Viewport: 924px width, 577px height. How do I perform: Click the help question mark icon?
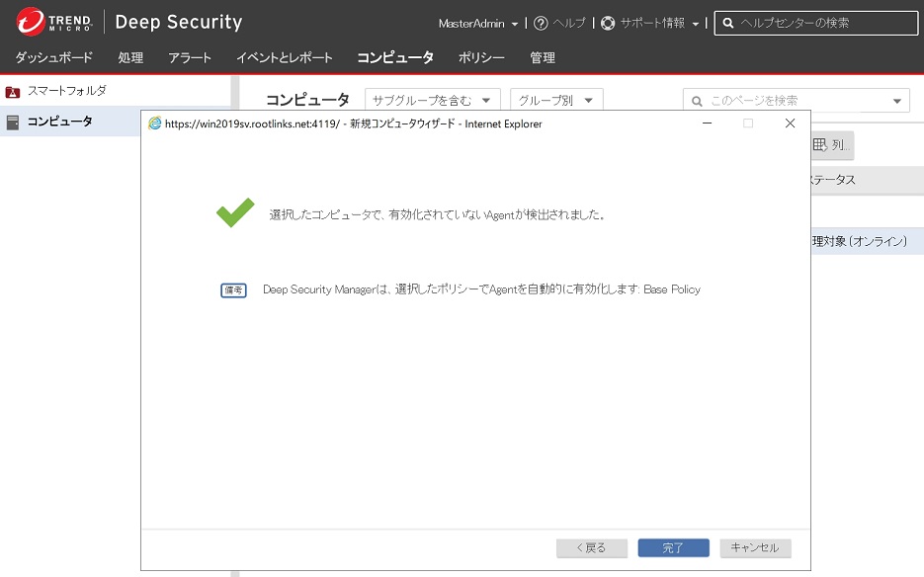(x=541, y=23)
